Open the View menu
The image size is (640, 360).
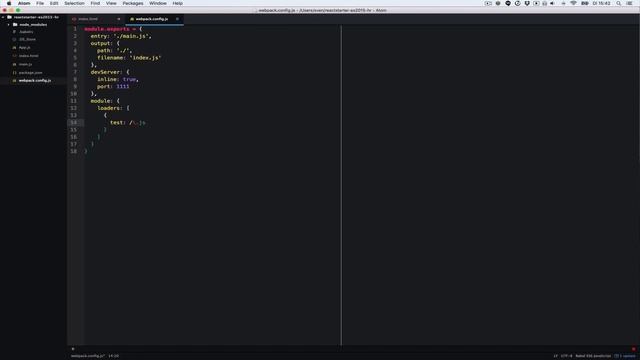111,3
